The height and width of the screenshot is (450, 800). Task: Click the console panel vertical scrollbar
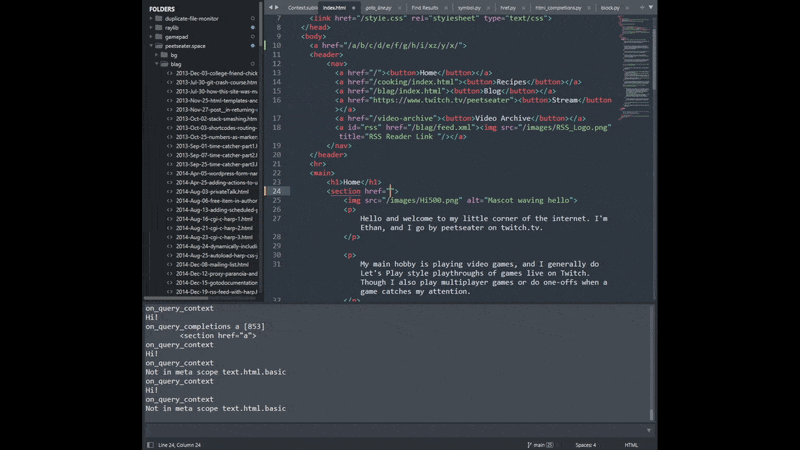tap(652, 414)
